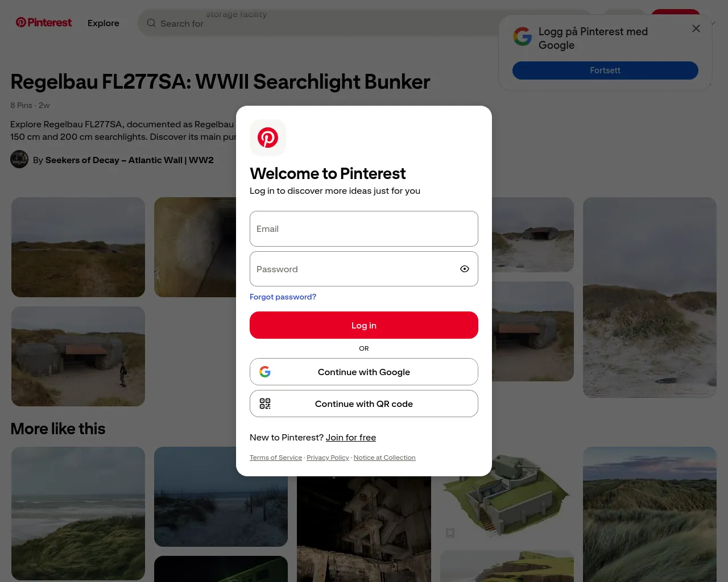Click into the Email field
728x582 pixels.
(x=364, y=229)
